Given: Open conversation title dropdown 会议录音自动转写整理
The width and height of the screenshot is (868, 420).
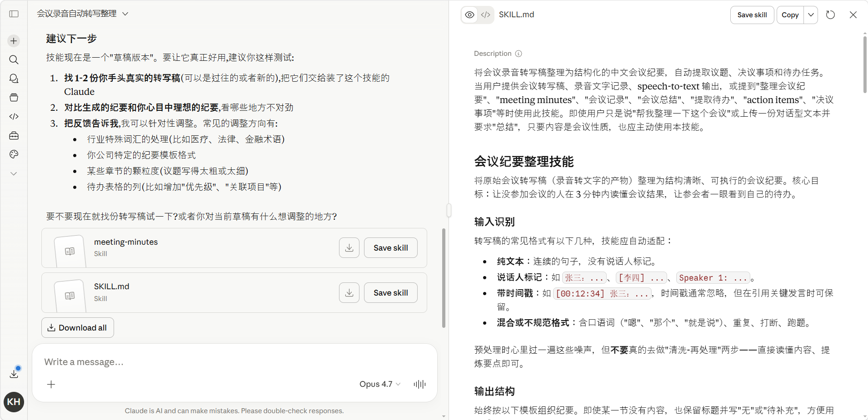Looking at the screenshot, I should 83,14.
